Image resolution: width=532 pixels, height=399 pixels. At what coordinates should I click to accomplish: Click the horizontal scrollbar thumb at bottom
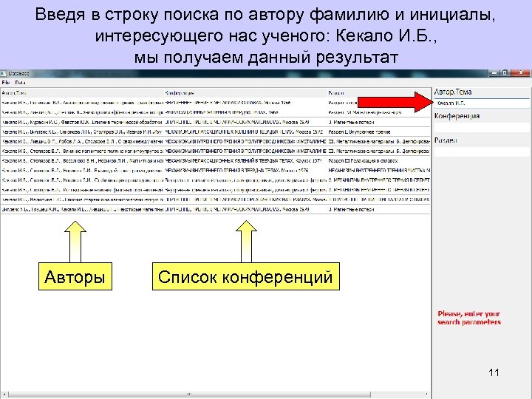189,395
